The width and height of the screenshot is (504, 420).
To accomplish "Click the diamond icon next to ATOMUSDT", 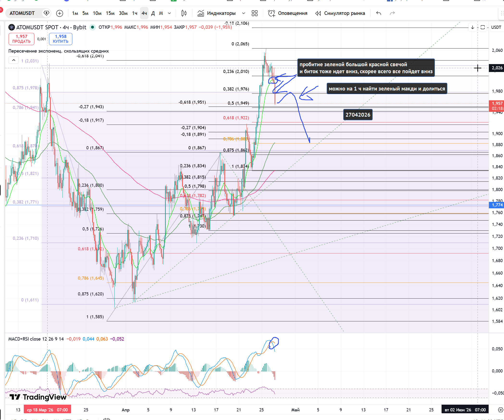I will (46, 13).
